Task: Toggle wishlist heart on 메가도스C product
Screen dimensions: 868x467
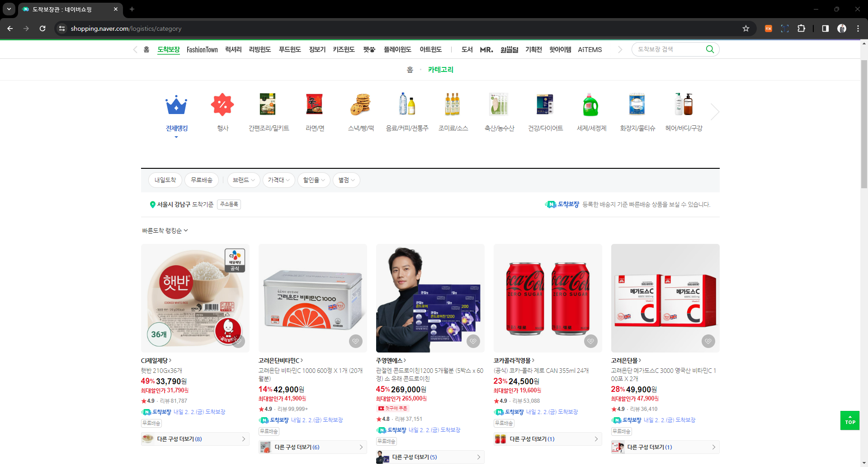Action: click(708, 341)
